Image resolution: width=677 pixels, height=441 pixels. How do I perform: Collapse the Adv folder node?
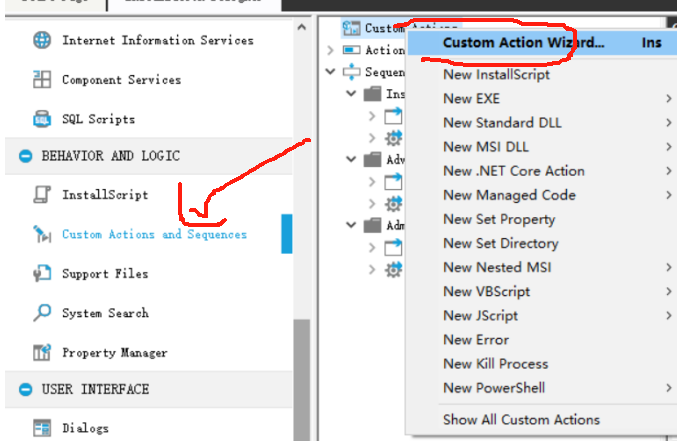point(351,159)
